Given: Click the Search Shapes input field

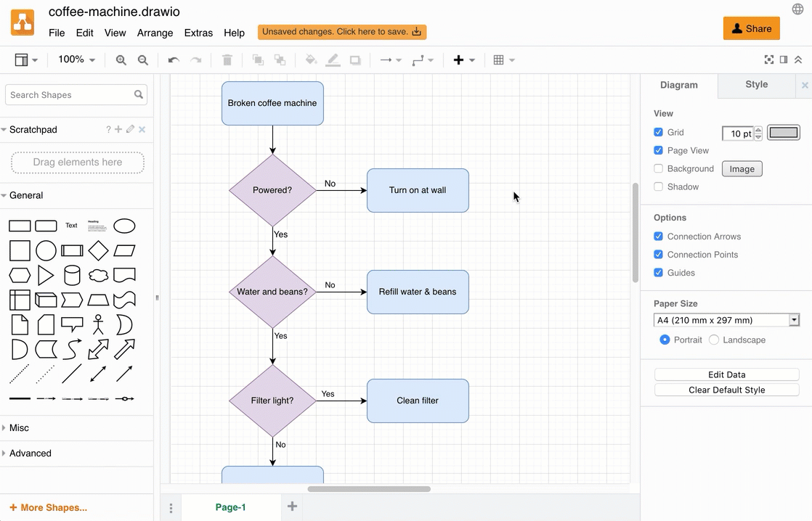Looking at the screenshot, I should [x=70, y=95].
